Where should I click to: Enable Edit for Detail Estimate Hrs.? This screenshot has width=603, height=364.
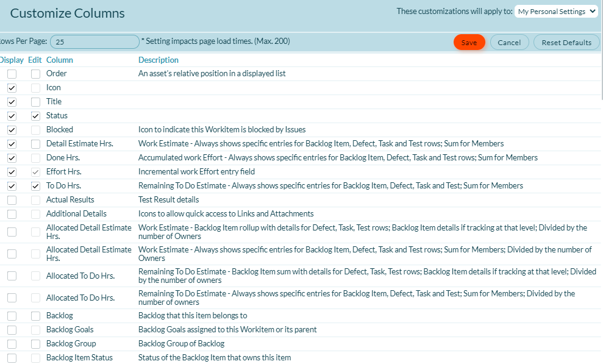tap(35, 144)
